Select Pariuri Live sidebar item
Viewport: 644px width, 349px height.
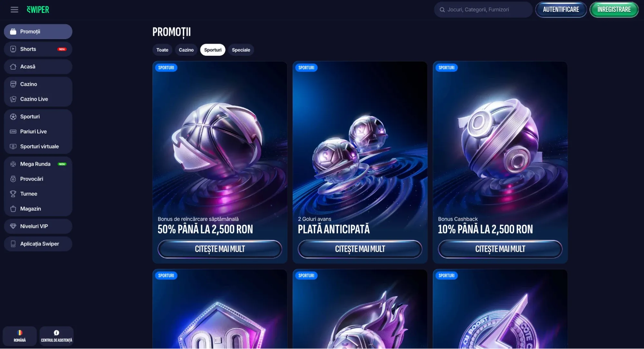pyautogui.click(x=38, y=132)
